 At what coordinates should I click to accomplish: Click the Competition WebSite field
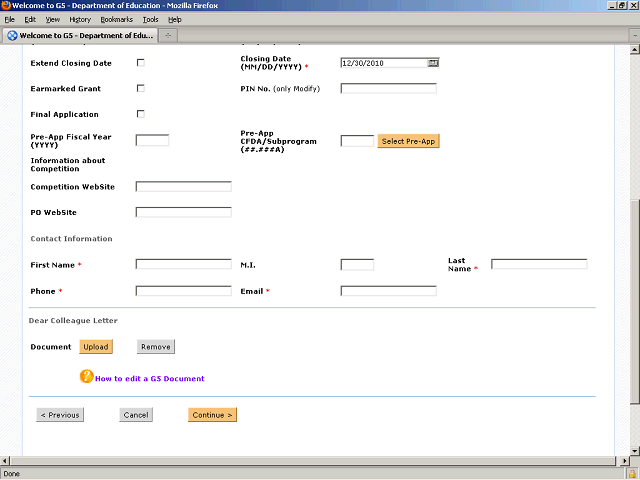pyautogui.click(x=184, y=187)
